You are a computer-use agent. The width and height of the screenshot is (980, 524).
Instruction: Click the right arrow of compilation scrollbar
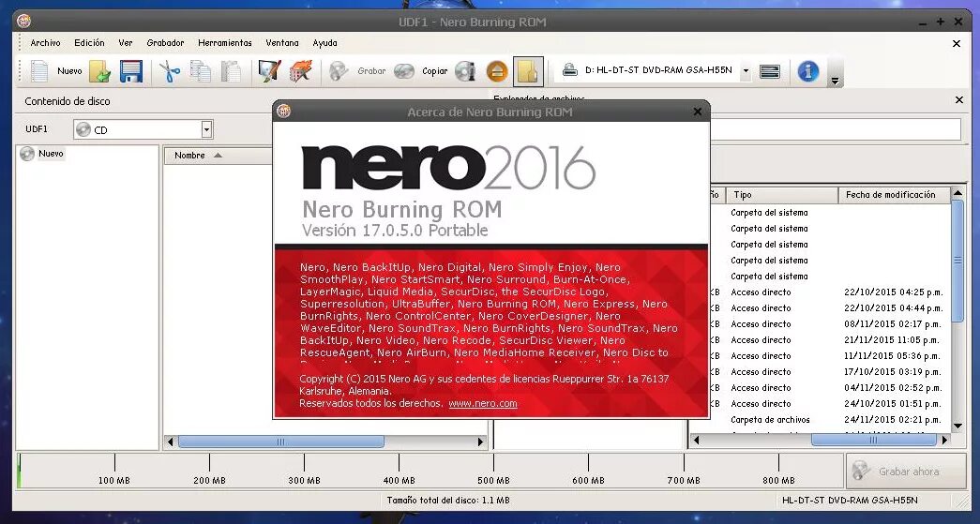480,442
